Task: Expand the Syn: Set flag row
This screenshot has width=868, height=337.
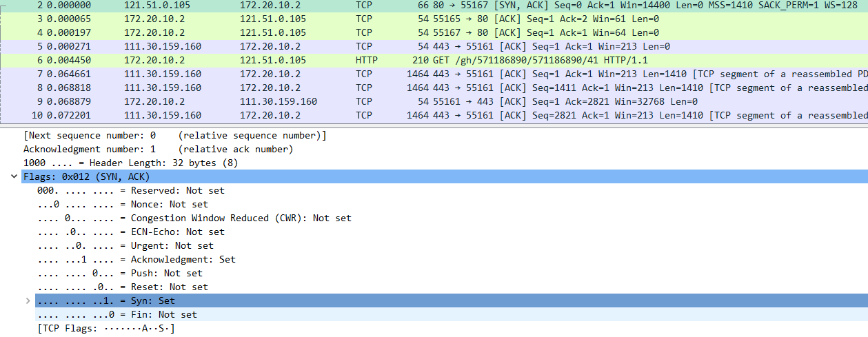Action: tap(28, 301)
